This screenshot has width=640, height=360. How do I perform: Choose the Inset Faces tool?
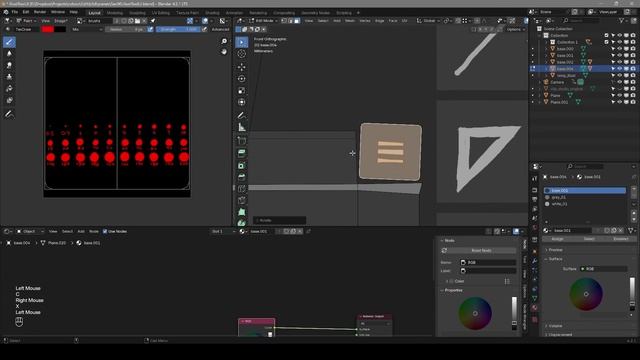pos(242,165)
